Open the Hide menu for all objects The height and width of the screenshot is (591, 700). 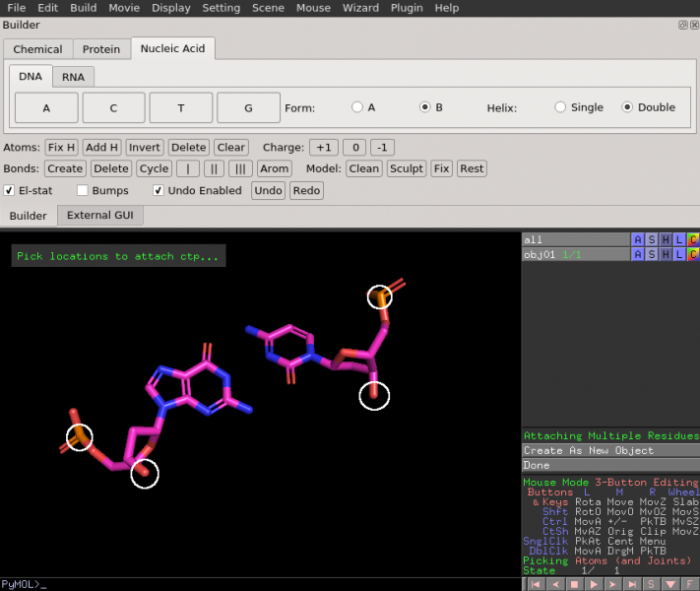666,239
